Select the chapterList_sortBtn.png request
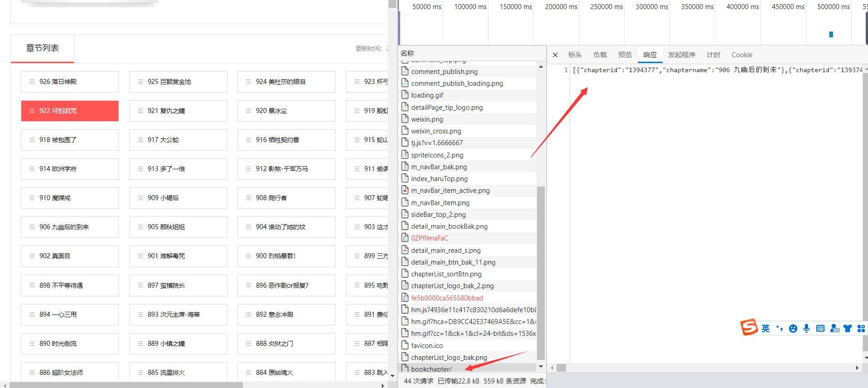The width and height of the screenshot is (868, 388). [468, 274]
